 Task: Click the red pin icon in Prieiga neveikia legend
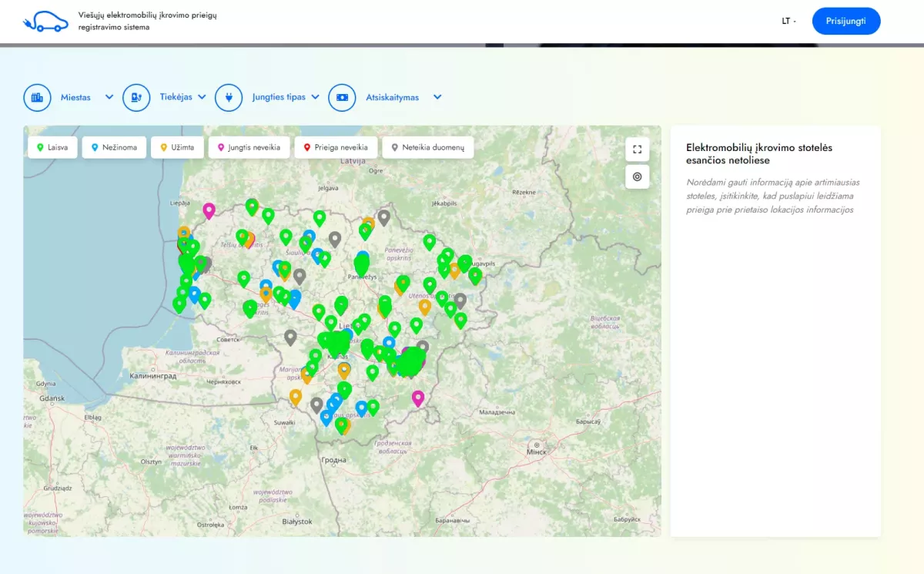pyautogui.click(x=310, y=146)
